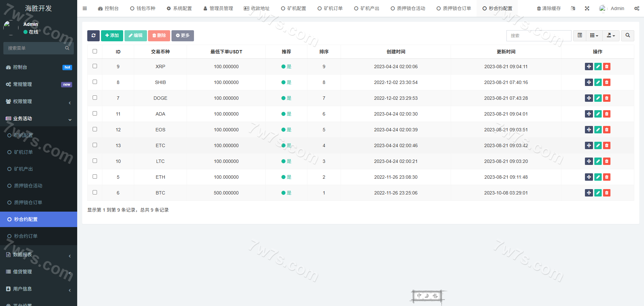Screen dimensions: 644x306
Task: Click the refresh table icon button
Action: [93, 36]
